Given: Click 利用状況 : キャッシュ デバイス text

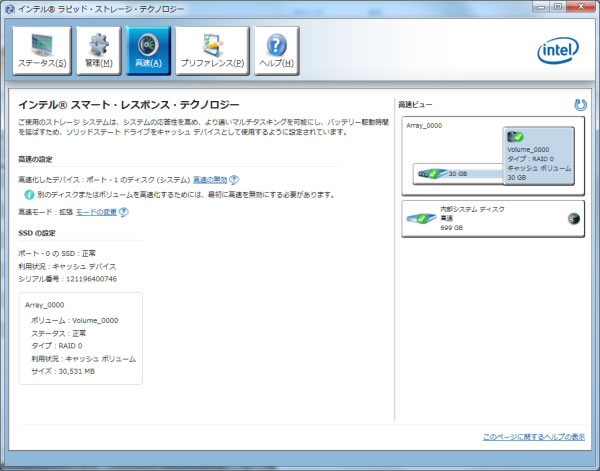Looking at the screenshot, I should tap(67, 266).
